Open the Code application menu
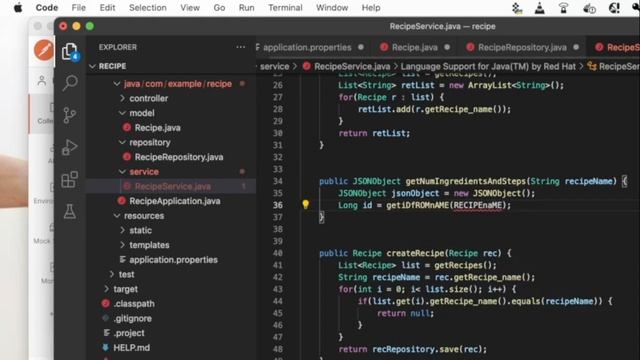 click(x=47, y=8)
